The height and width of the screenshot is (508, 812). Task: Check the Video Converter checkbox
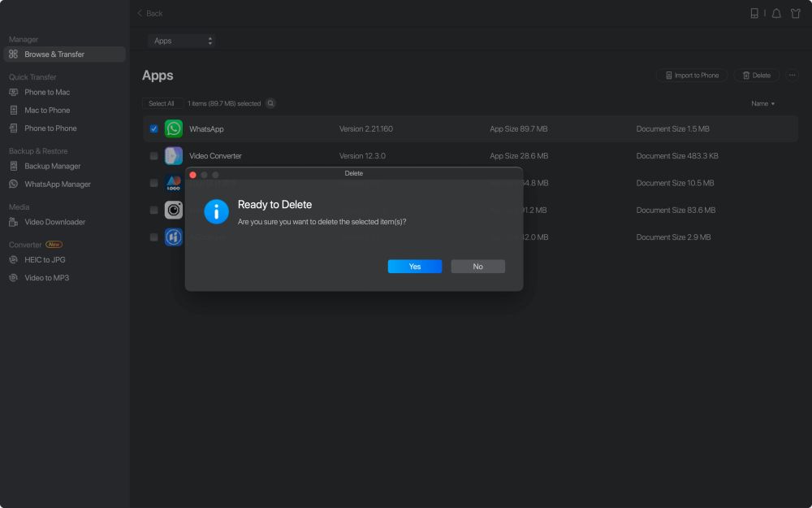click(x=154, y=156)
